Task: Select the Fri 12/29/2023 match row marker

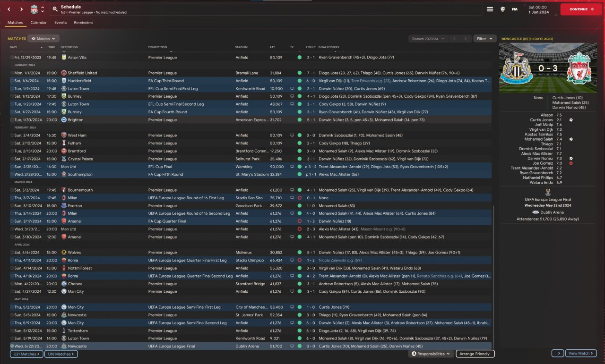Action: point(12,58)
